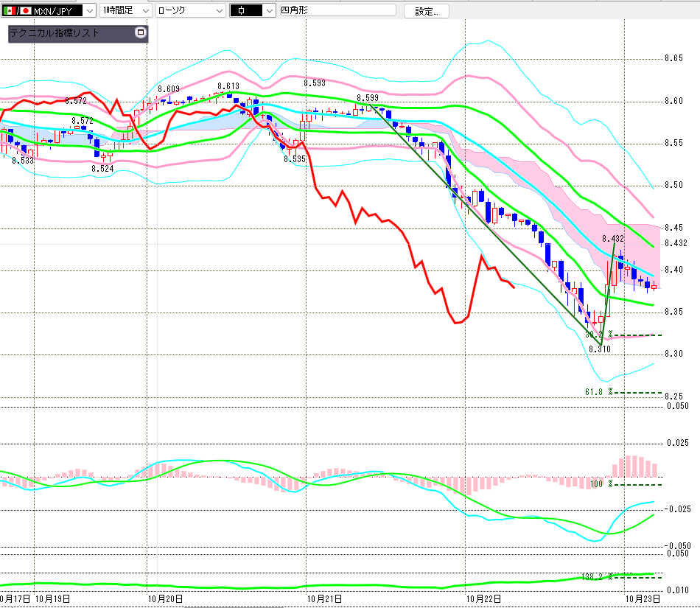Click the 0.010 indicator axis label
Viewport: 700px width, 608px height.
pyautogui.click(x=678, y=590)
